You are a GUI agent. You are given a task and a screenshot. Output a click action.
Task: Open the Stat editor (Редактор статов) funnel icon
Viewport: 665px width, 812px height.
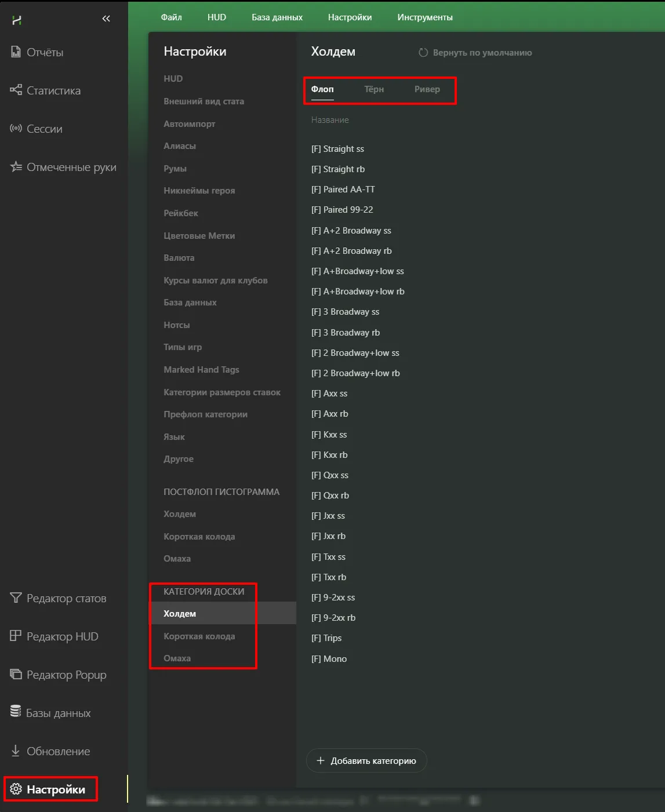coord(16,598)
